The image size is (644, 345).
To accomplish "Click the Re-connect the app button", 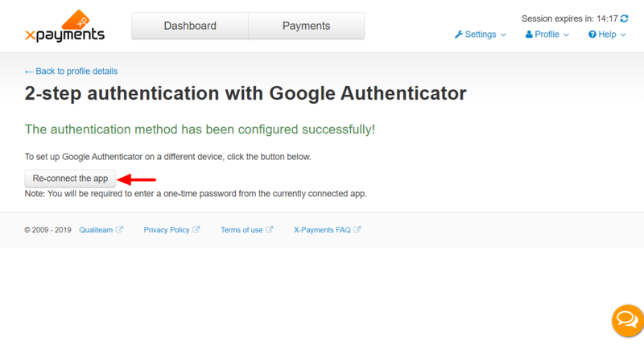I will pos(70,179).
